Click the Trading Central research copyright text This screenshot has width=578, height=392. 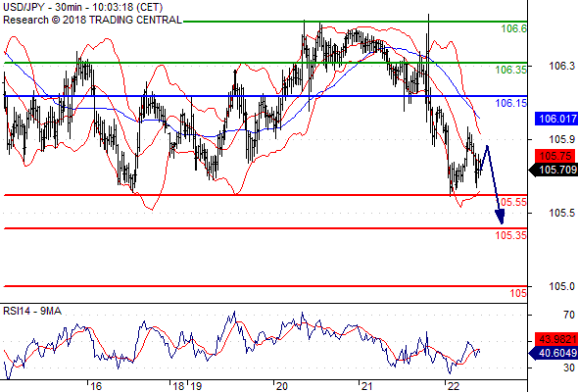[92, 20]
